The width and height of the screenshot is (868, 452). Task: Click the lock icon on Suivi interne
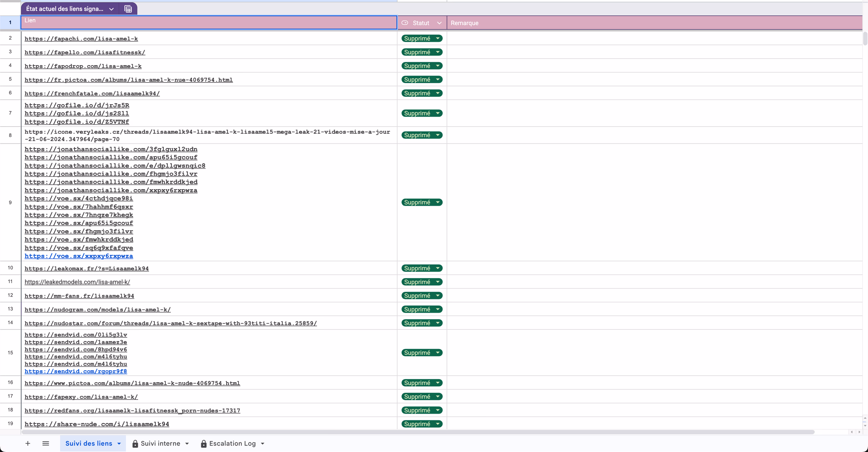coord(135,444)
